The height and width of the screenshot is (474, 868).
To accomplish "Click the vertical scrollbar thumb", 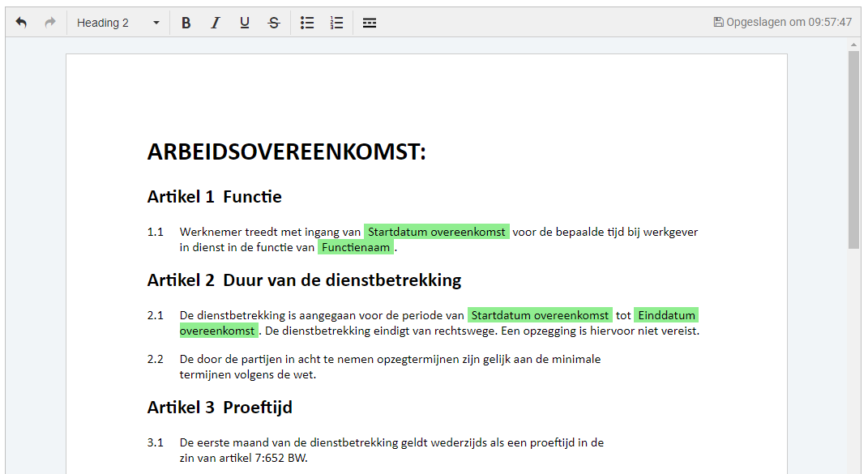I will click(853, 150).
